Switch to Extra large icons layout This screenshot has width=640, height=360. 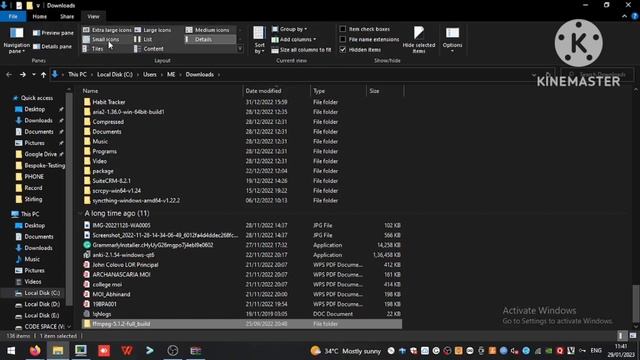click(x=107, y=30)
